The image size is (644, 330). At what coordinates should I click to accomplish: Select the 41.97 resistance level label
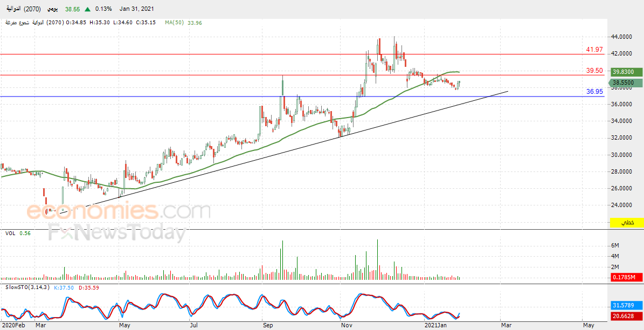pyautogui.click(x=594, y=50)
